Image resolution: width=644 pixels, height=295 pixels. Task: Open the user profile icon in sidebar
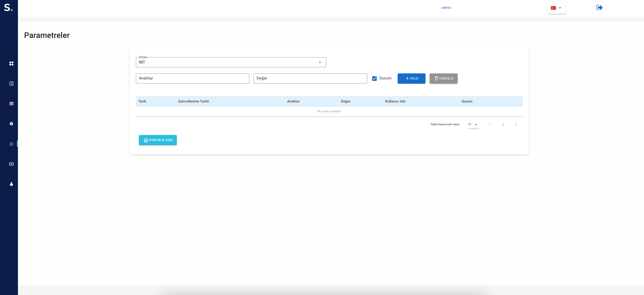[x=12, y=184]
